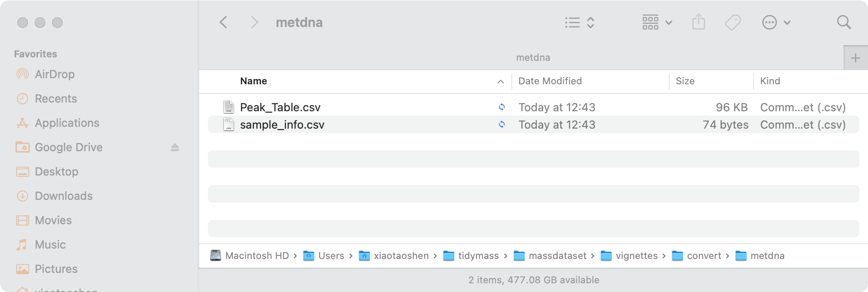Eject Google Drive in sidebar

(175, 147)
